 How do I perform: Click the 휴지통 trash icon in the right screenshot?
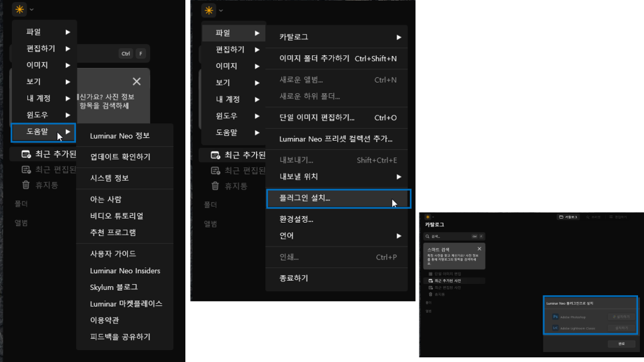pos(431,294)
